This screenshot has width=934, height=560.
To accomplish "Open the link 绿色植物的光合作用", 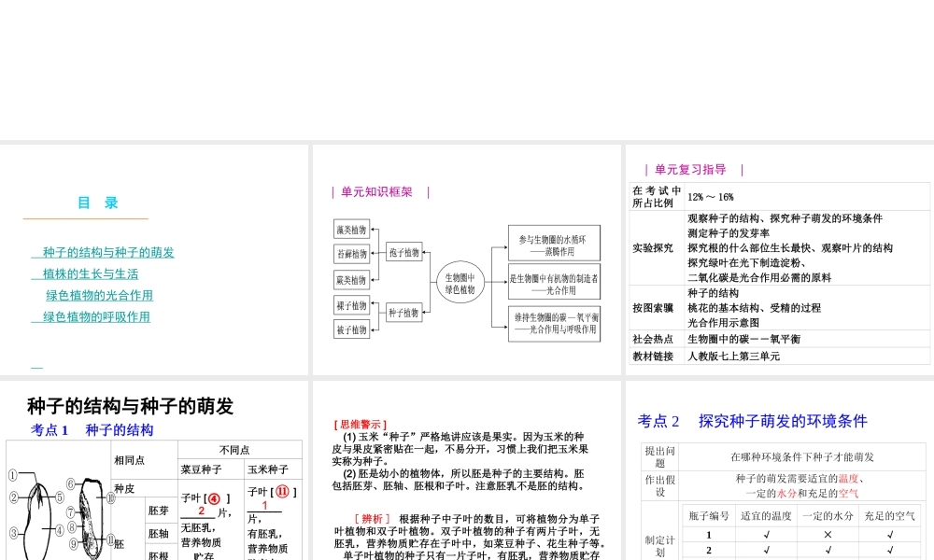I will pos(100,295).
